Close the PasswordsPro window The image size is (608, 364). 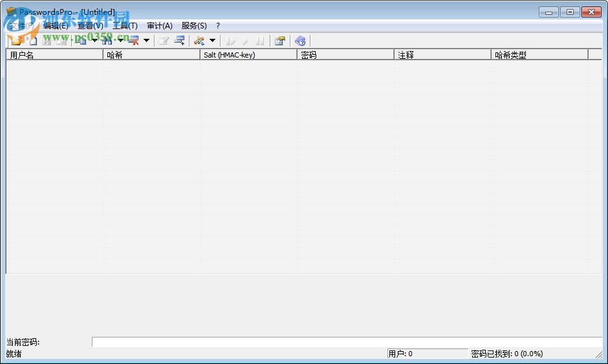click(x=591, y=12)
